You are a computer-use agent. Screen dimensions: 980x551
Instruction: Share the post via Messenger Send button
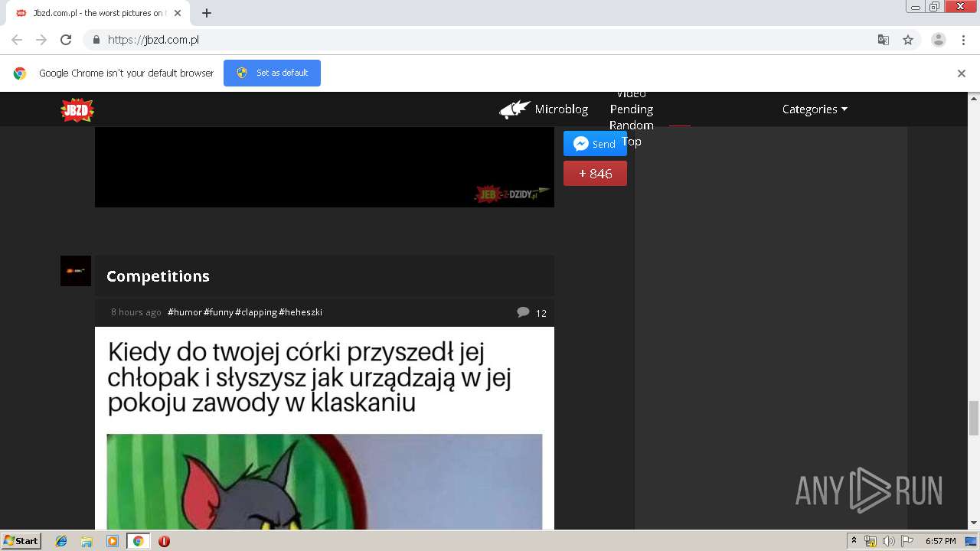pos(595,144)
